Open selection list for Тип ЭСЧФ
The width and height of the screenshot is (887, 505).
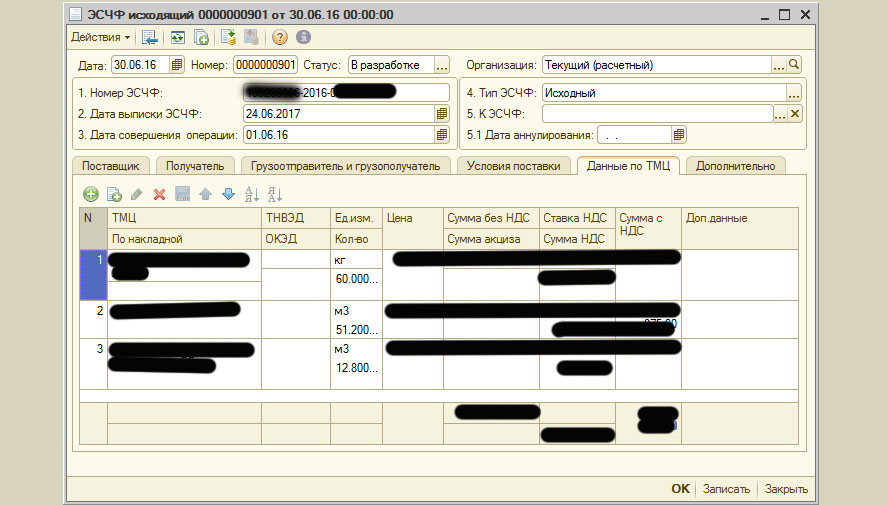point(794,93)
